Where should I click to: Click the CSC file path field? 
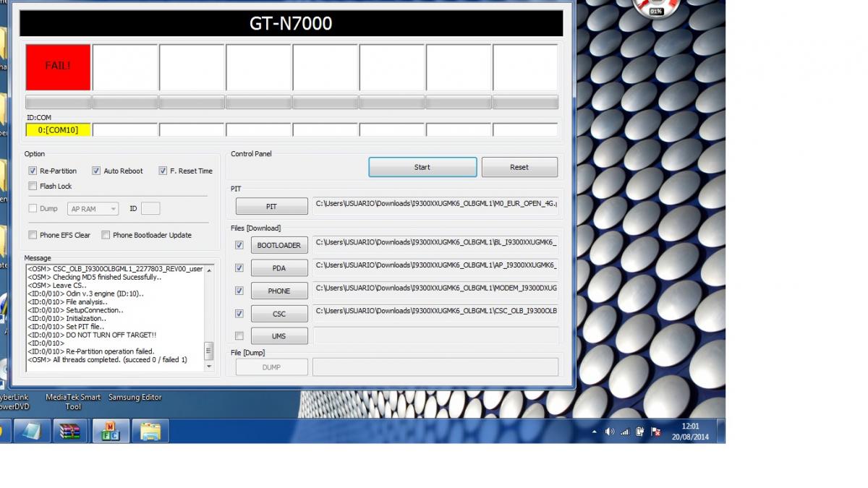[435, 312]
